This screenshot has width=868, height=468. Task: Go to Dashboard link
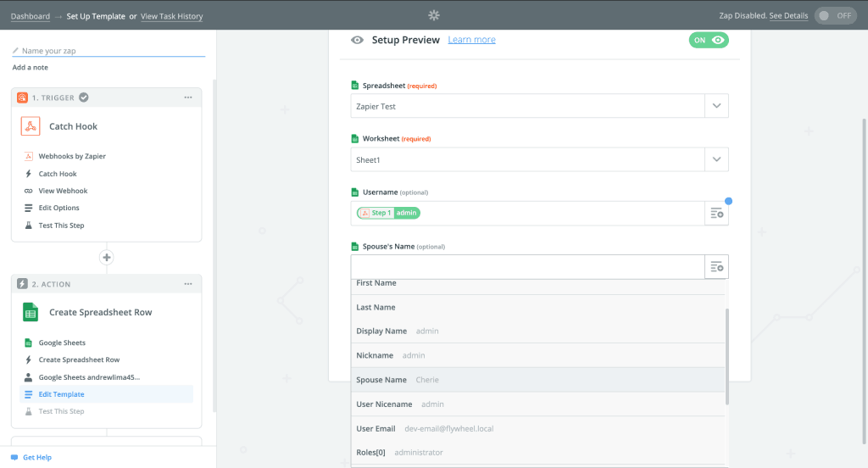[31, 16]
